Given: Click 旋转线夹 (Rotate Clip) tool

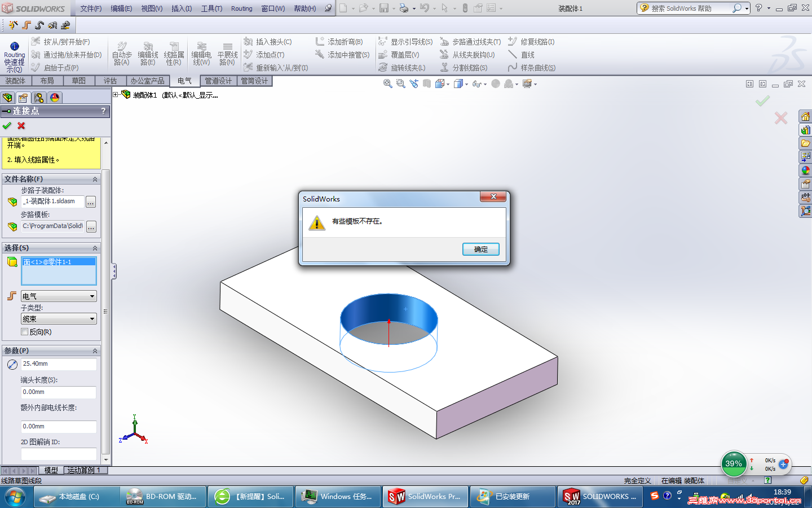Looking at the screenshot, I should click(402, 68).
